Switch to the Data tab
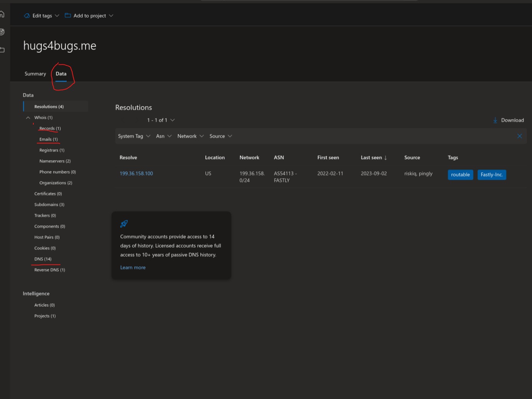 tap(61, 74)
